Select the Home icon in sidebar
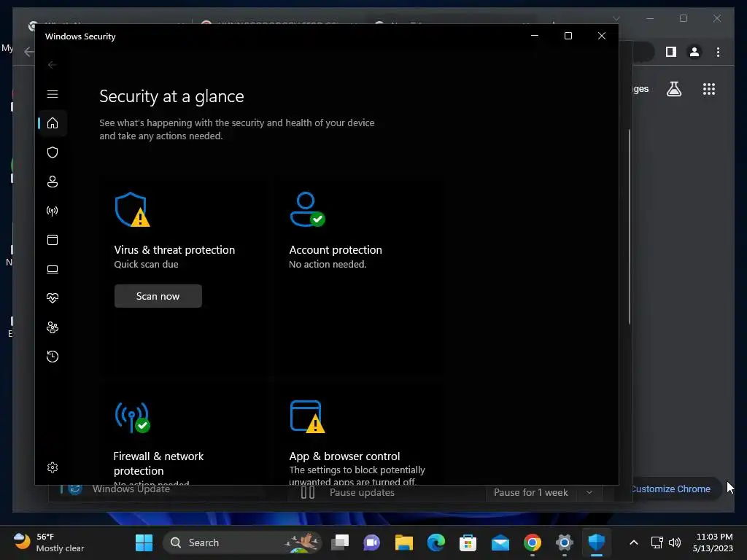 pos(53,123)
